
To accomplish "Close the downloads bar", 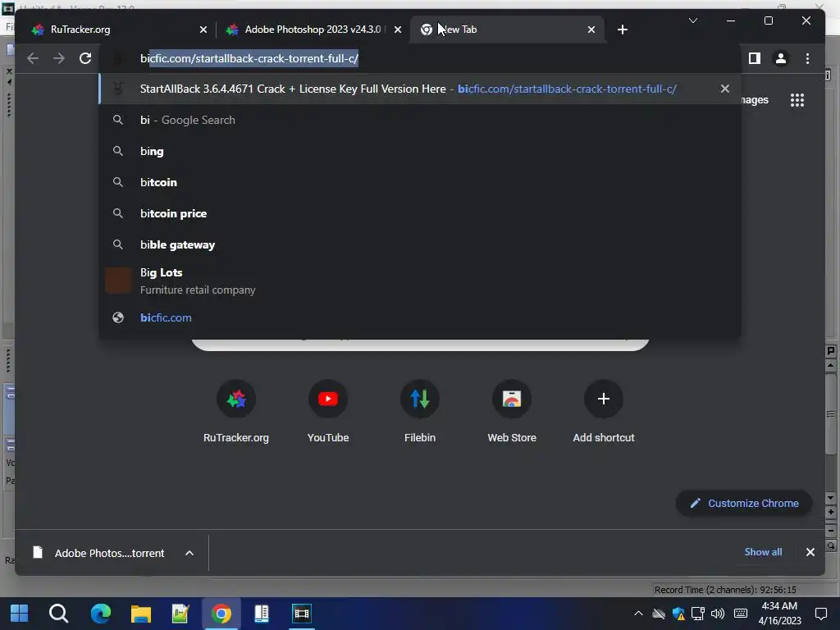I will 810,552.
